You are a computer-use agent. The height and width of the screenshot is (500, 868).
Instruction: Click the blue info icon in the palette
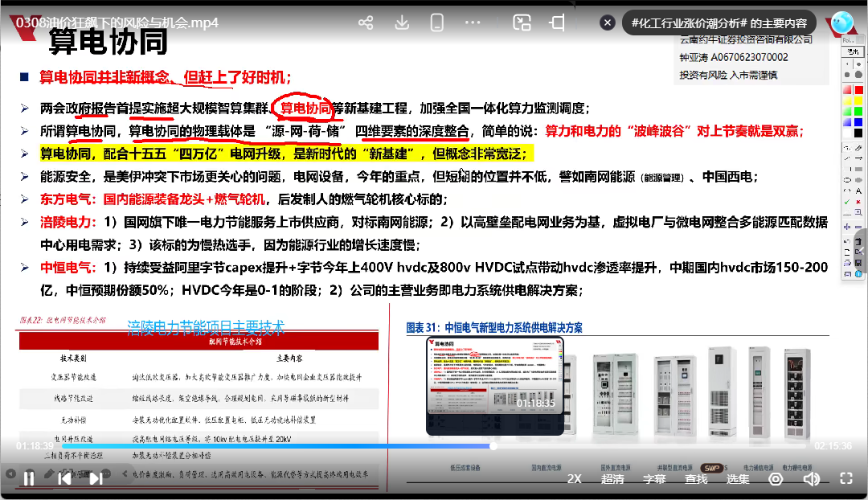click(x=858, y=274)
